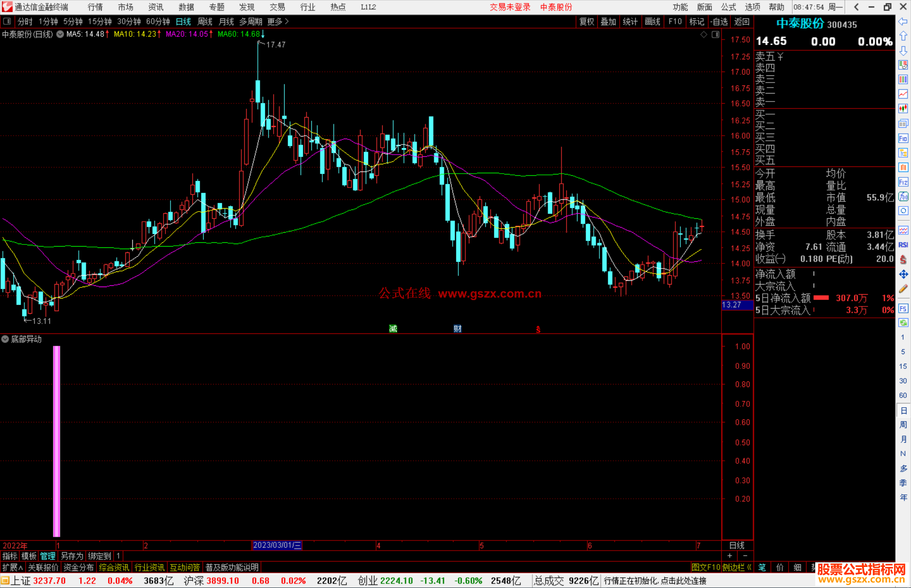Toggle the 底部异动 indicator circle button

5,339
